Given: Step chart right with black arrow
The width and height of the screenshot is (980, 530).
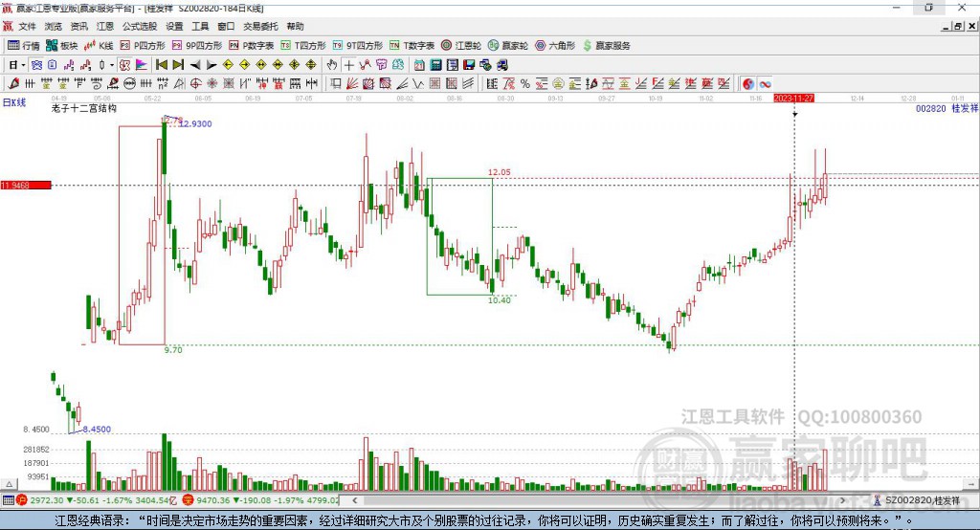Looking at the screenshot, I should point(212,65).
